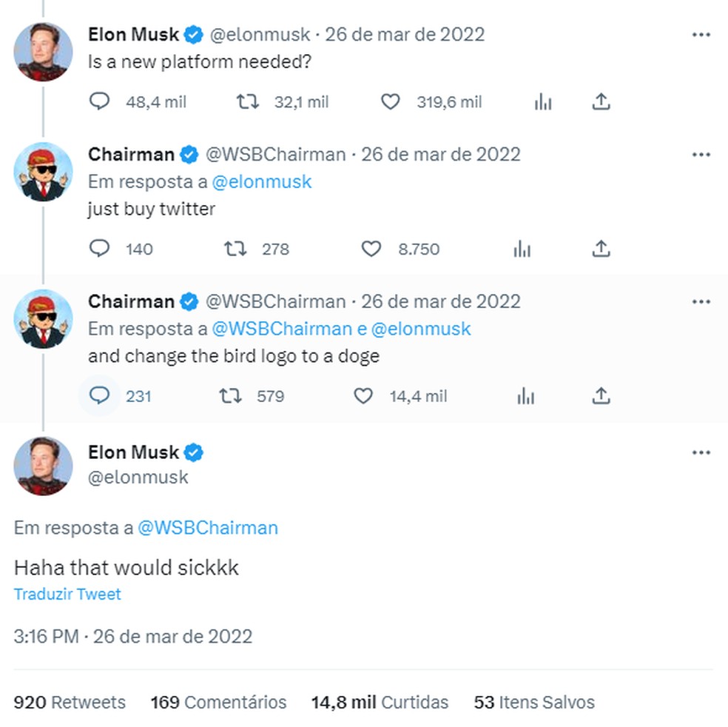Open the reply composer on Chairman's doge tweet
This screenshot has width=728, height=727.
pyautogui.click(x=99, y=396)
